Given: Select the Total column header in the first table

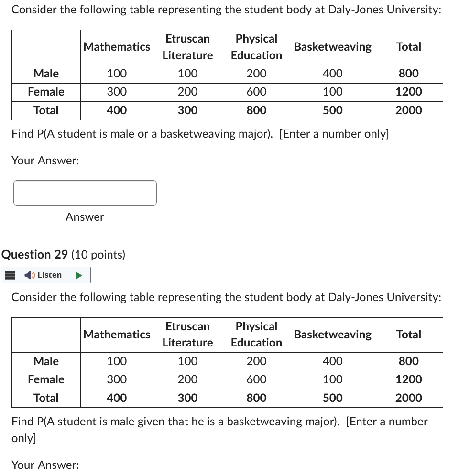Looking at the screenshot, I should 408,47.
